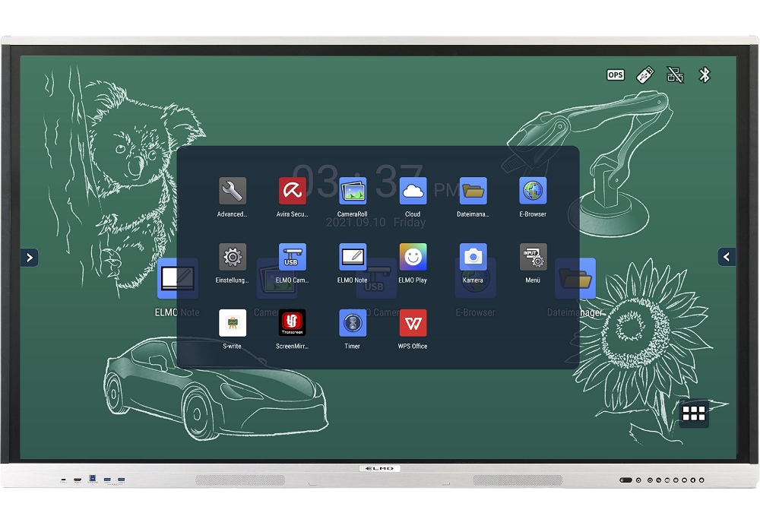
Task: Open the Cloud app
Action: [x=413, y=191]
